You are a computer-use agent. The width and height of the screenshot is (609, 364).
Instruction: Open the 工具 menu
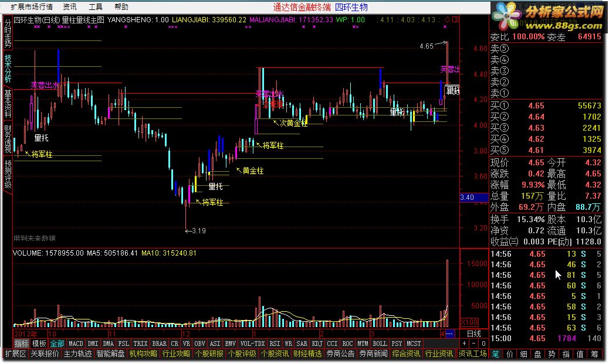pyautogui.click(x=96, y=7)
